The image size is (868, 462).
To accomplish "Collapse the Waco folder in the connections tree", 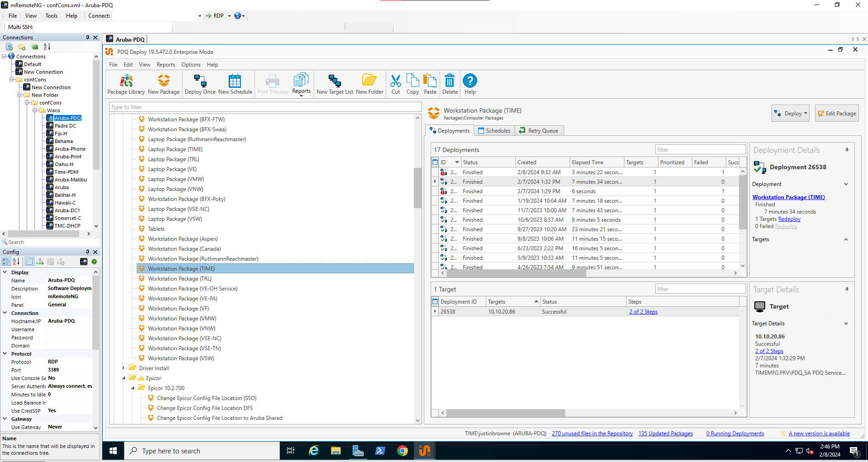I will [x=34, y=110].
